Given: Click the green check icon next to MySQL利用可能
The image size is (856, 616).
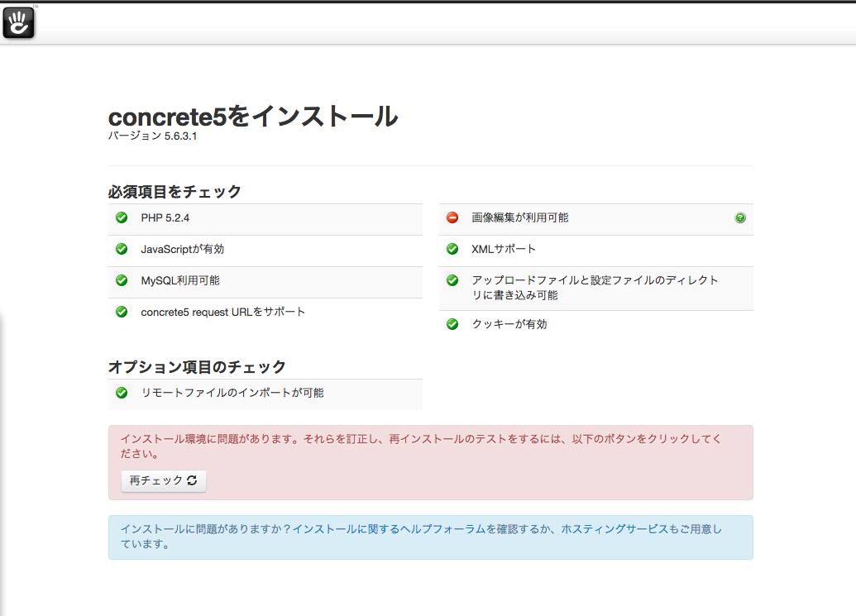Looking at the screenshot, I should [x=122, y=280].
